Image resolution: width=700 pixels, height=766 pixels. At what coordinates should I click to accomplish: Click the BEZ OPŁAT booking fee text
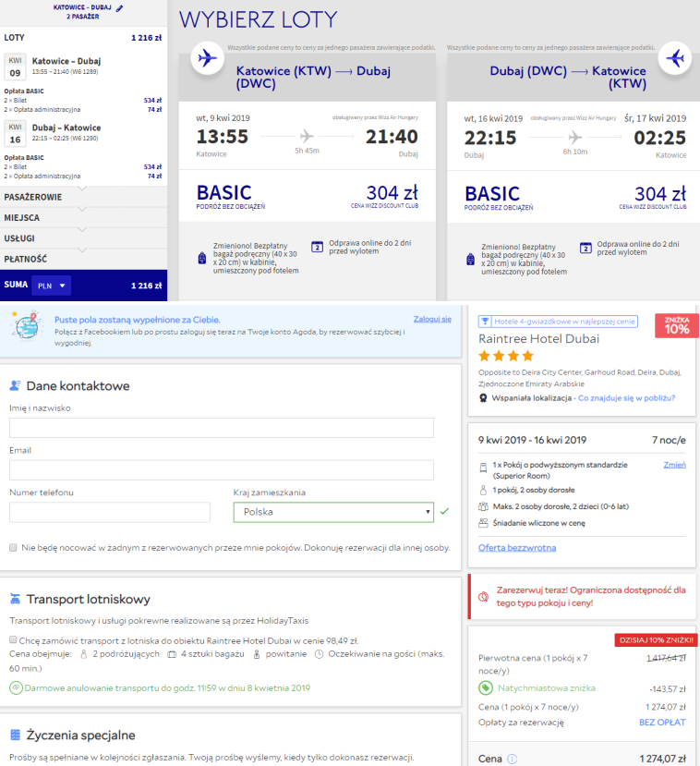(x=662, y=722)
